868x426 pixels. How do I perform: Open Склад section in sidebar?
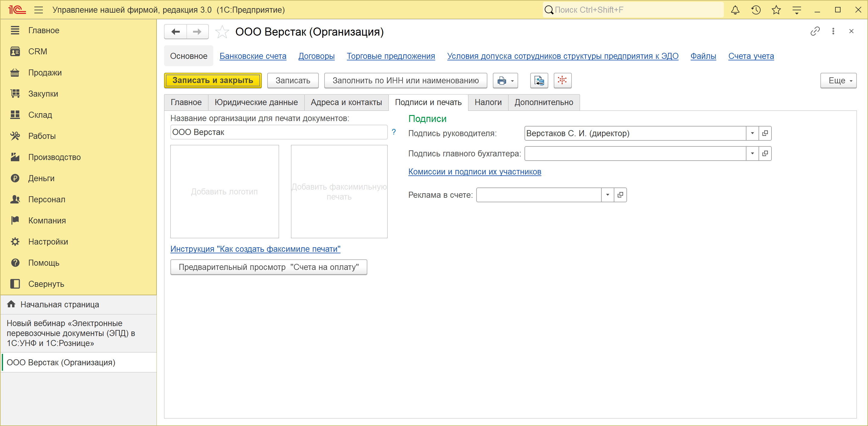78,115
